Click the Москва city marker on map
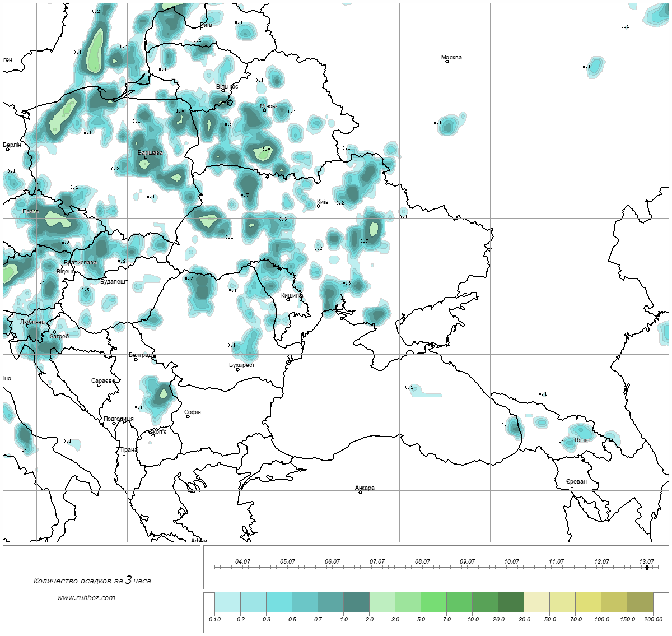 point(447,62)
